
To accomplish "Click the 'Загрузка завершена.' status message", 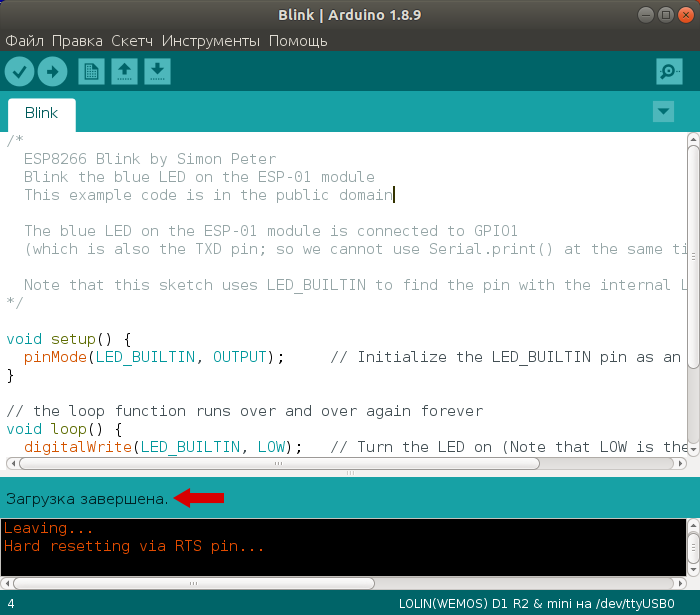I will [87, 499].
